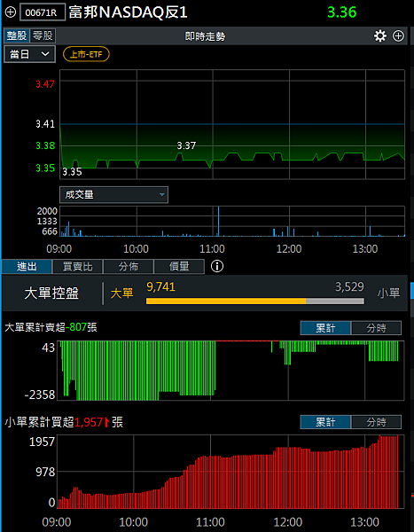Switch large-order chart to 分時
Screen dimensions: 414x532
(x=376, y=328)
